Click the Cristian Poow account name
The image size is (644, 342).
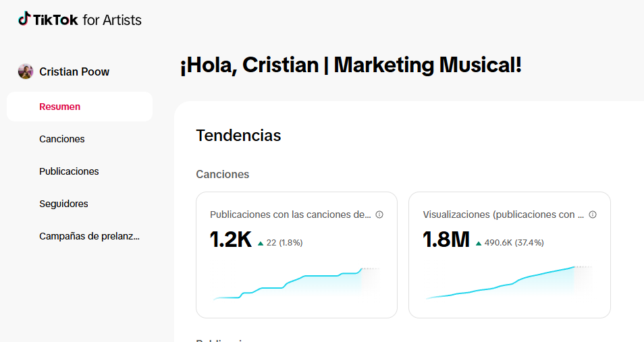[x=74, y=72]
